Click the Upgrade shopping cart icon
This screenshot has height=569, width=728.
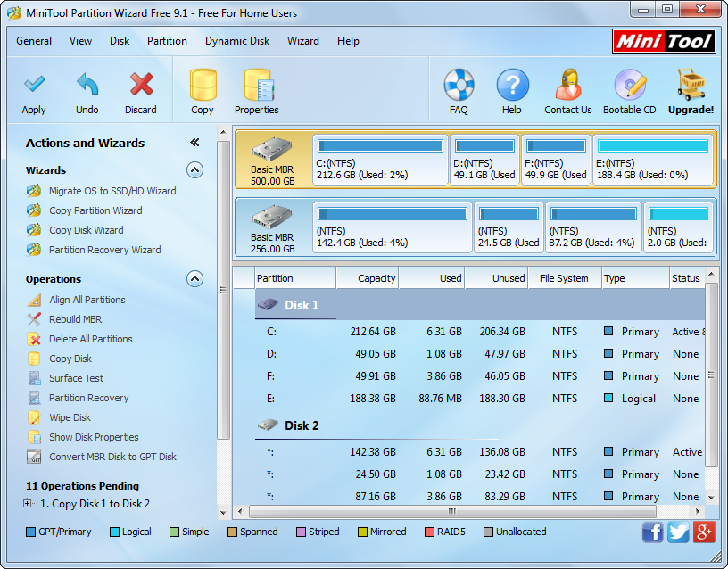[691, 85]
